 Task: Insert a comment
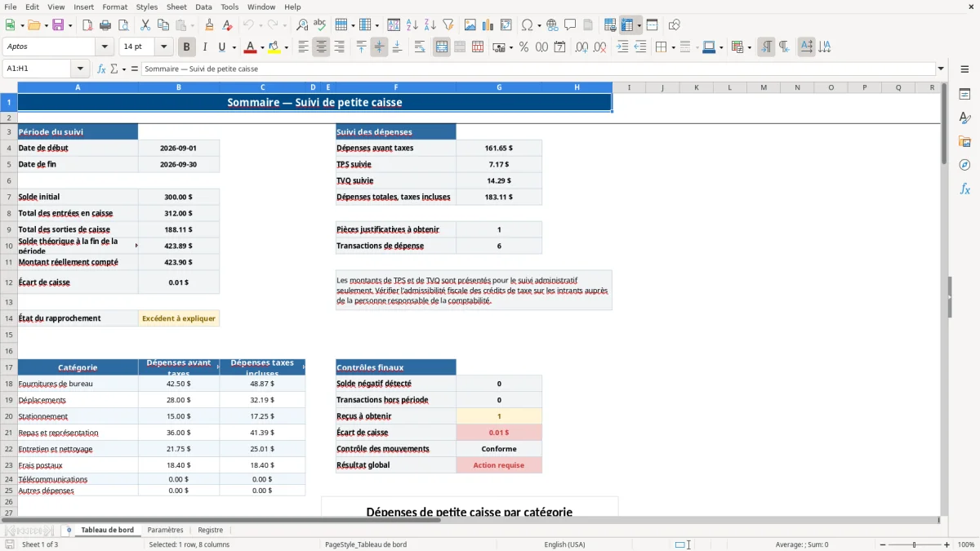pyautogui.click(x=570, y=25)
